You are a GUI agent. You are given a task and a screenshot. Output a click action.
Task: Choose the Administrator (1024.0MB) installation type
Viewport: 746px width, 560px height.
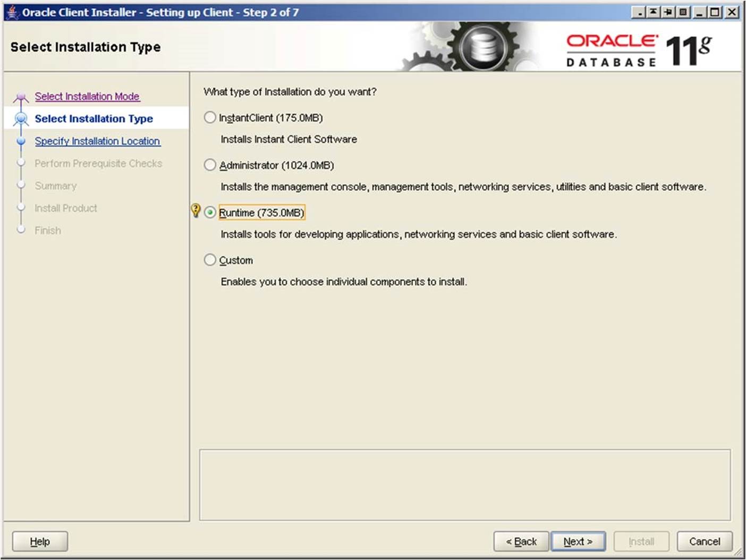pos(210,165)
